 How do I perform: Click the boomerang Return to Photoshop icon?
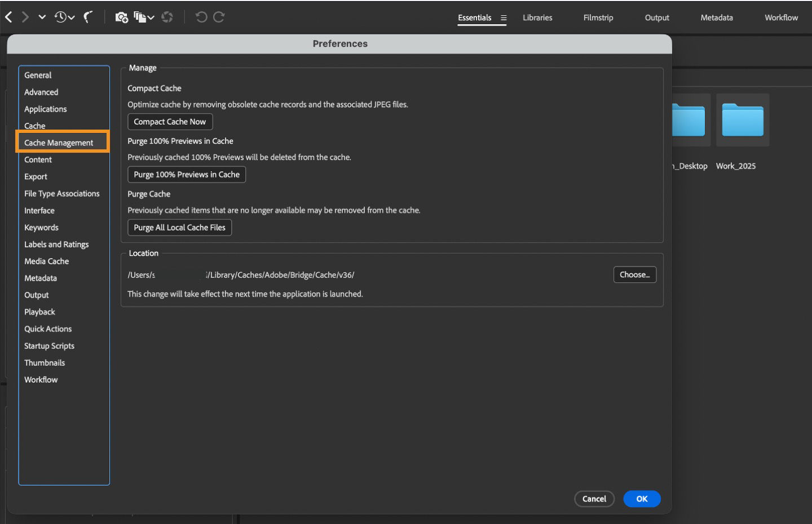[x=87, y=17]
